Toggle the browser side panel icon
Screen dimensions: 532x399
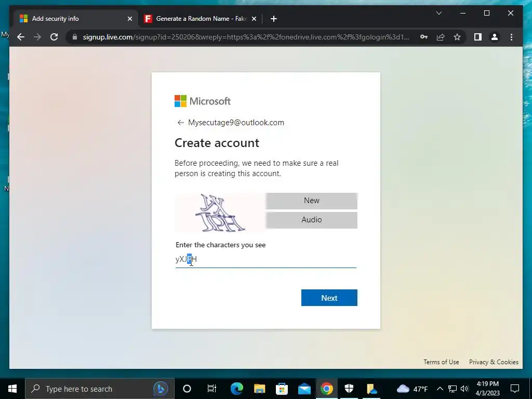pos(478,37)
